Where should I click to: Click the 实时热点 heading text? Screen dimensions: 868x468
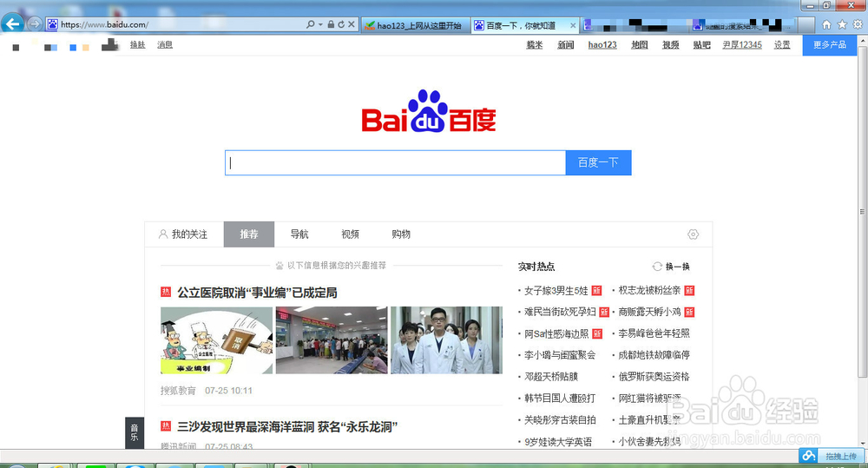click(536, 267)
